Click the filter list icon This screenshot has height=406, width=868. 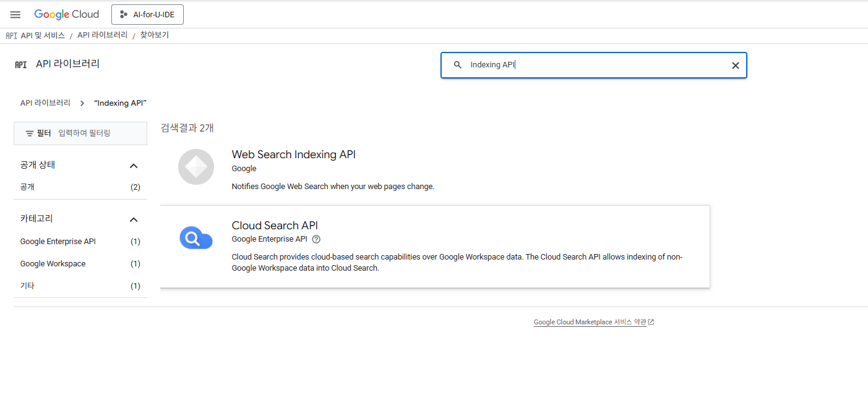click(29, 133)
